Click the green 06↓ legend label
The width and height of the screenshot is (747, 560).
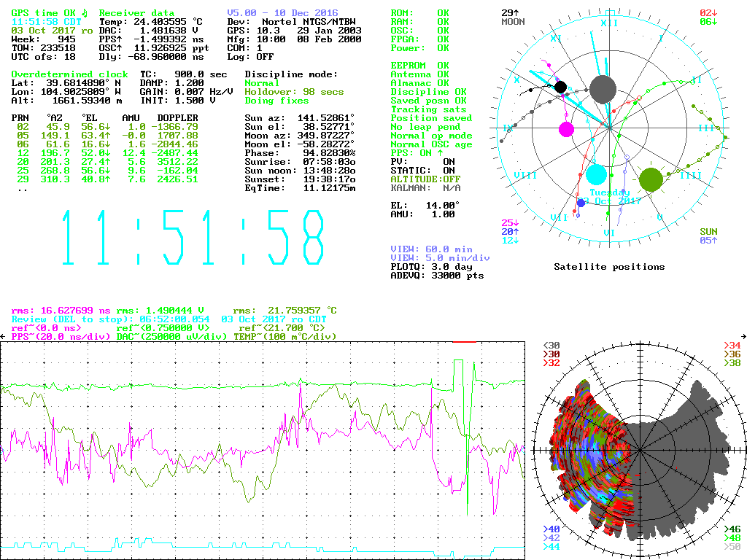(x=708, y=22)
